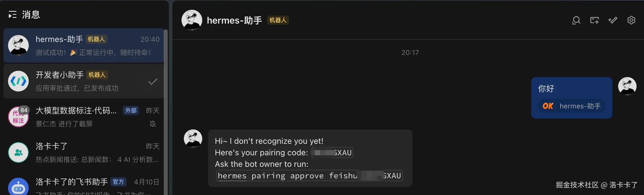Open the 大模型数据标注·代码 group chat
This screenshot has height=195, width=644.
tap(83, 117)
